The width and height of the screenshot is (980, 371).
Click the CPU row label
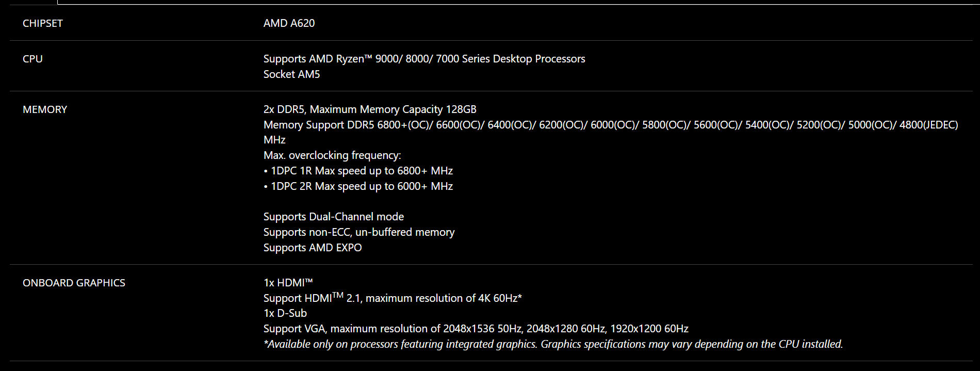click(x=32, y=59)
